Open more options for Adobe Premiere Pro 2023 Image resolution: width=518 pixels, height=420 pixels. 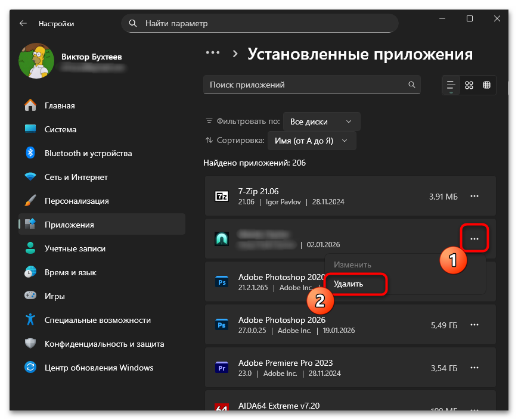pyautogui.click(x=474, y=368)
